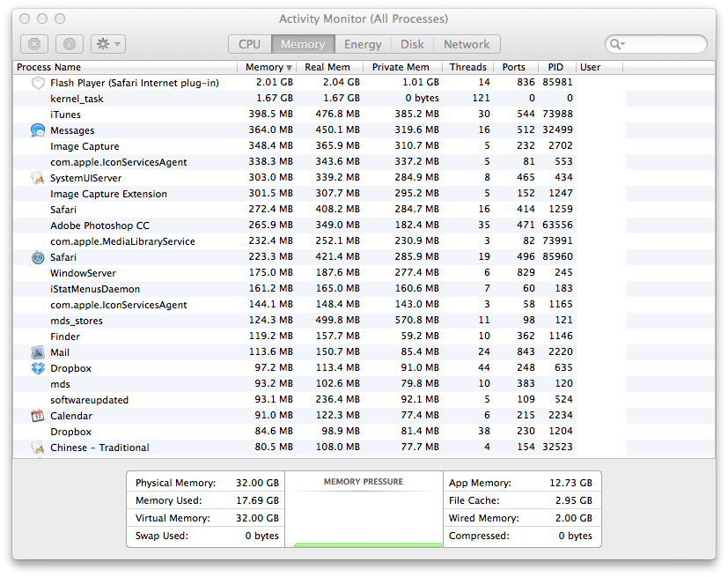Open the Energy tab
The height and width of the screenshot is (577, 728).
(x=363, y=44)
